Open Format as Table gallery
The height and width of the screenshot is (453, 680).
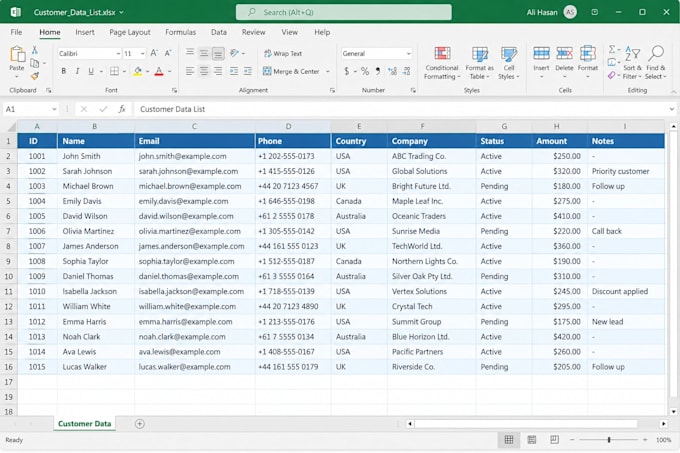[x=480, y=63]
